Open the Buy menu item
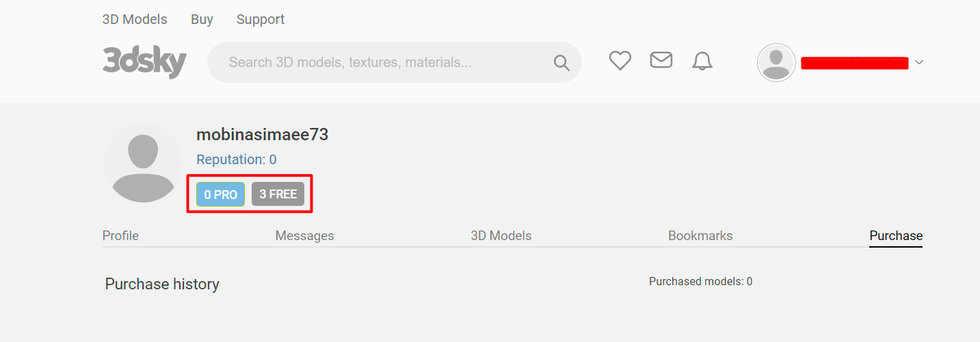 tap(202, 19)
